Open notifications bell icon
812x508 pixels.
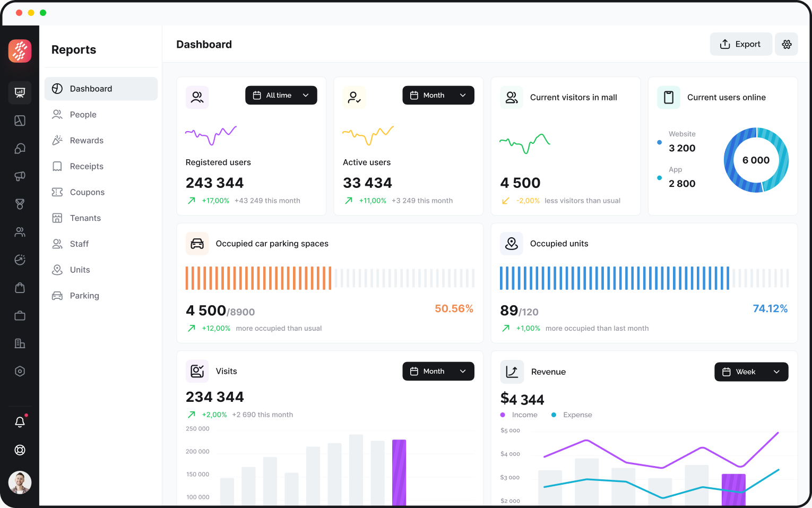click(x=20, y=422)
